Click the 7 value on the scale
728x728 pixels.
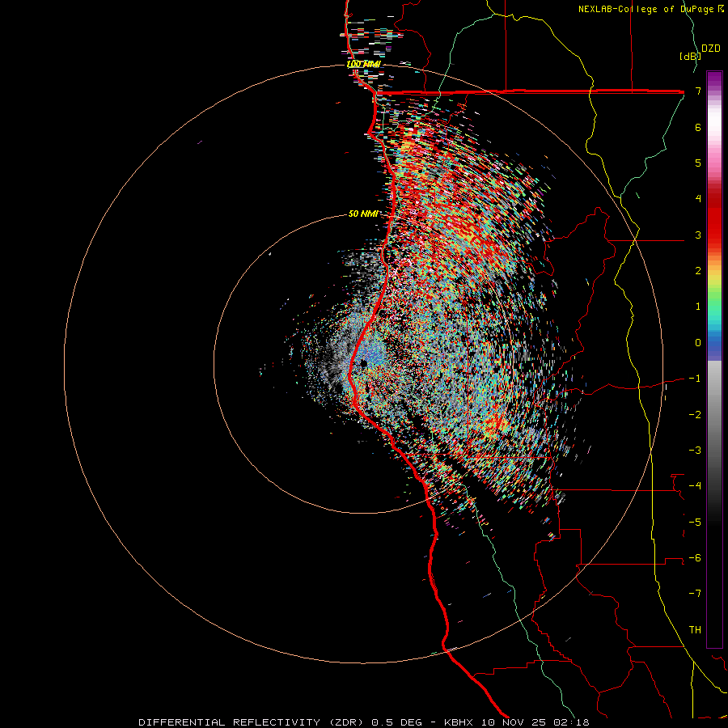point(698,91)
